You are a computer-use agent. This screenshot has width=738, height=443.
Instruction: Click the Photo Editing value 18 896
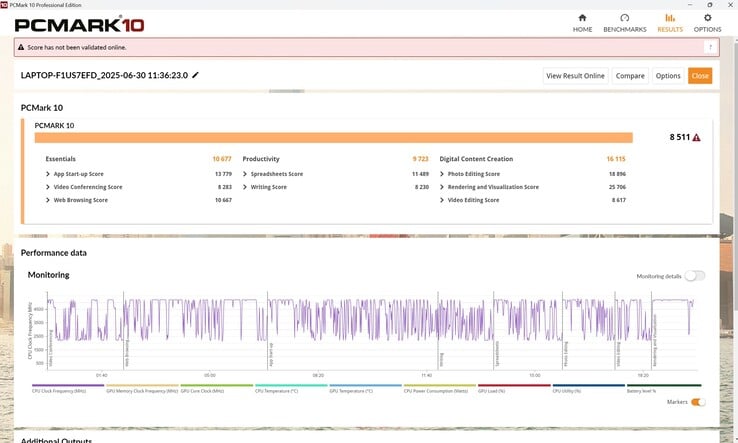pos(617,174)
